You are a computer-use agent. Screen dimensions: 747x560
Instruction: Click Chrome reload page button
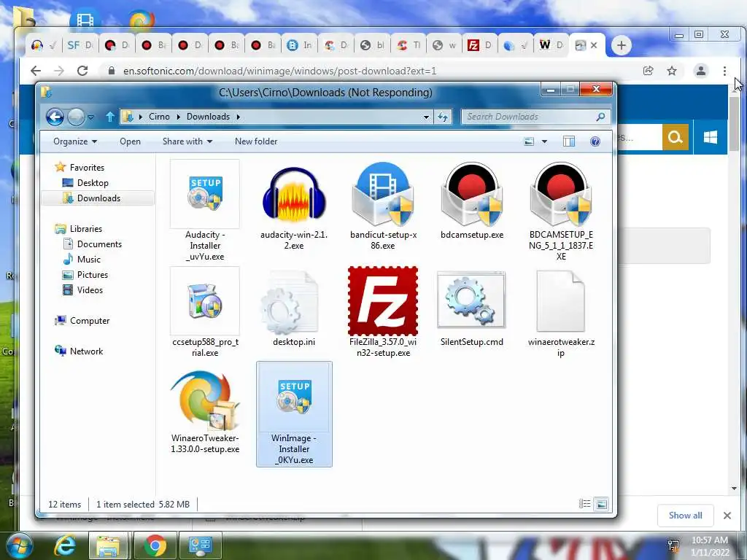(x=82, y=71)
